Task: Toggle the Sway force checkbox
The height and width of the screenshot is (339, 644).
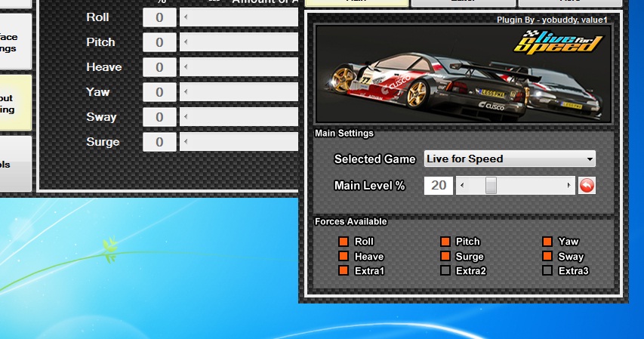Action: point(547,257)
